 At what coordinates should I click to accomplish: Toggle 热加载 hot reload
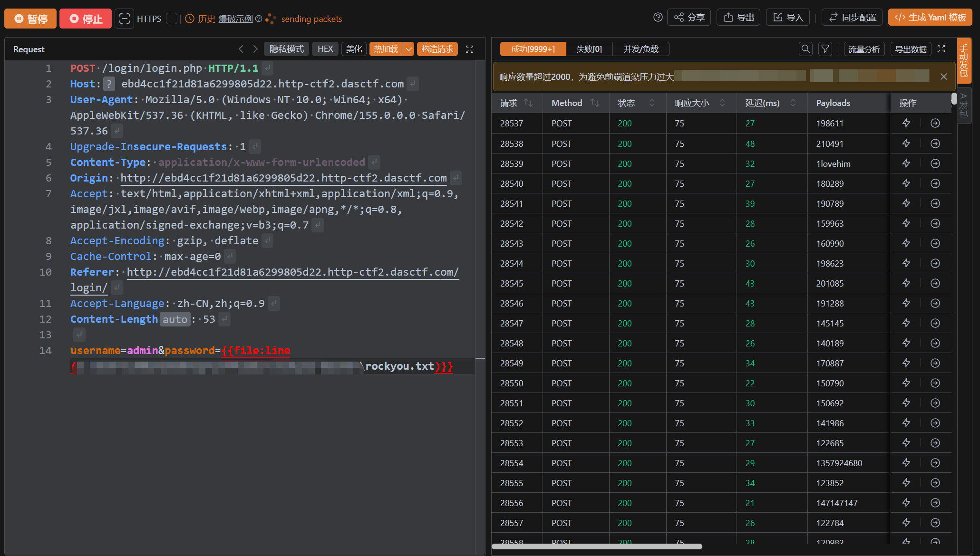coord(386,49)
